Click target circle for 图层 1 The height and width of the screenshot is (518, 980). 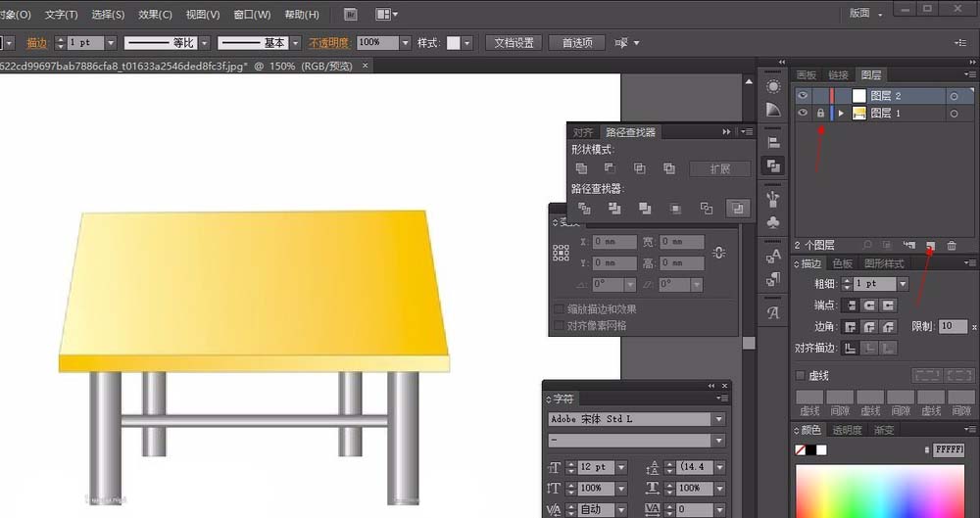954,114
